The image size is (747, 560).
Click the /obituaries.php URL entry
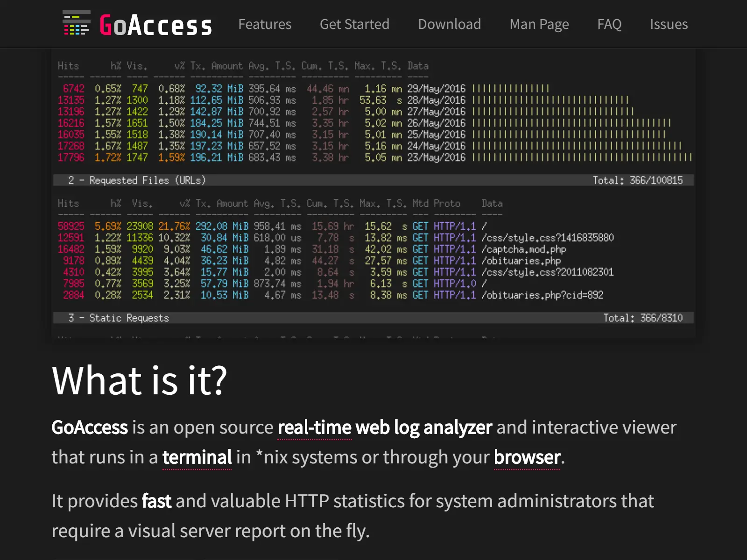coord(521,261)
